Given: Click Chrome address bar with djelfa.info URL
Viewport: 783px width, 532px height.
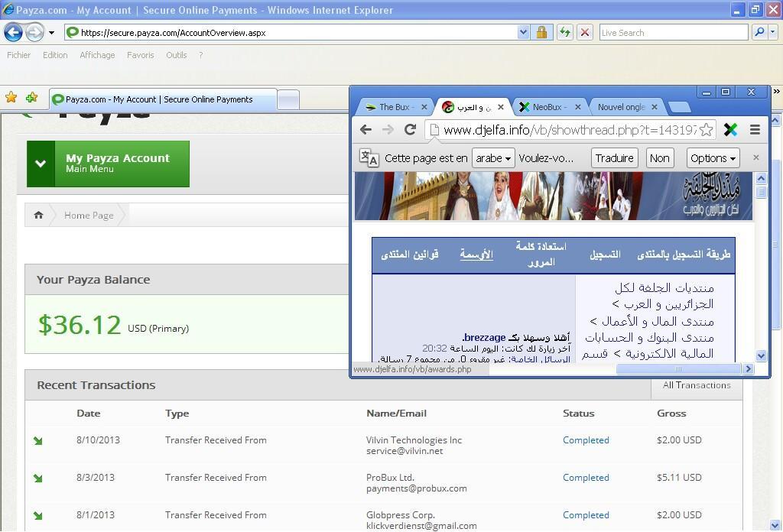Looking at the screenshot, I should coord(570,130).
